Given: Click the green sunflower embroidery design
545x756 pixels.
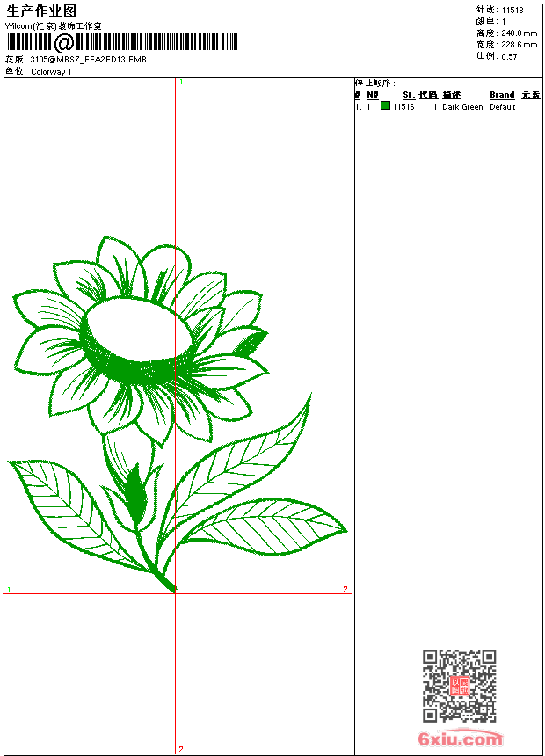Looking at the screenshot, I should click(x=177, y=414).
